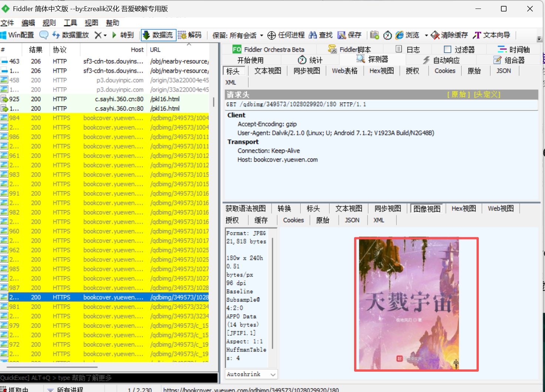Select the response Transformer (转换) tab
545x392 pixels.
tap(284, 209)
